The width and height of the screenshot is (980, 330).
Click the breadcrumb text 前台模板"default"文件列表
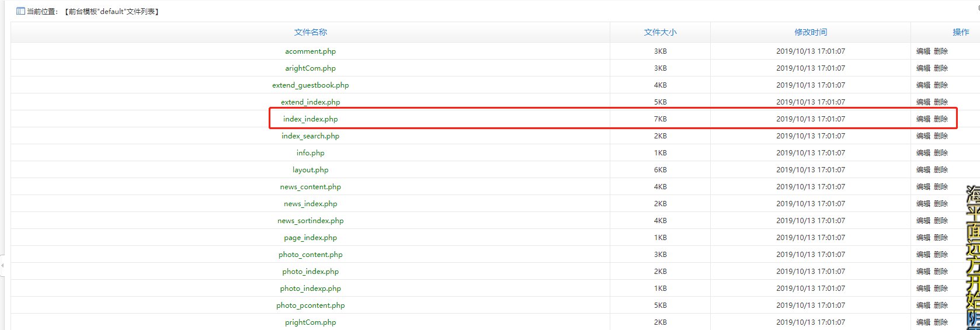pos(111,12)
